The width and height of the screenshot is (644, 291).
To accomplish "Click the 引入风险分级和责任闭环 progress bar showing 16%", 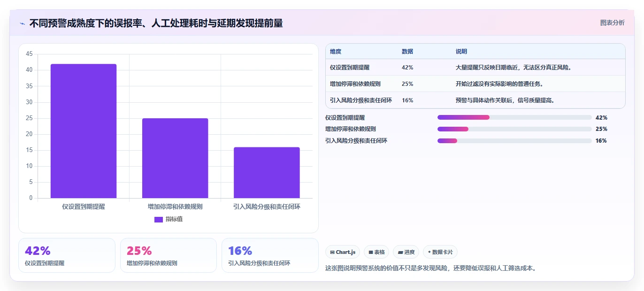I will pos(514,141).
